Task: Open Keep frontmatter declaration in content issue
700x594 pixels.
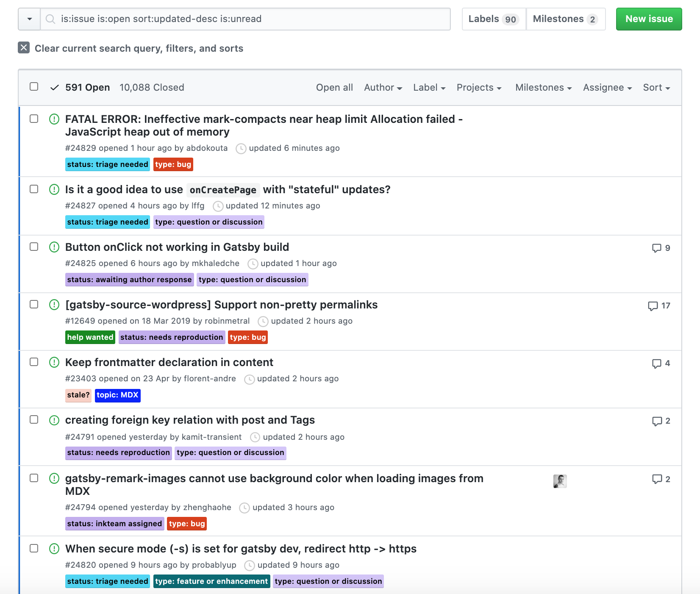Action: [x=169, y=362]
